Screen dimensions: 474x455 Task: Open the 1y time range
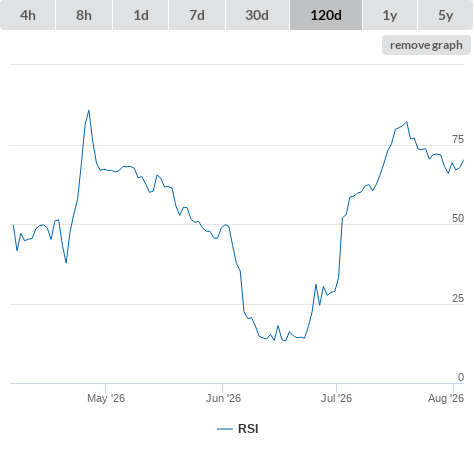[390, 15]
